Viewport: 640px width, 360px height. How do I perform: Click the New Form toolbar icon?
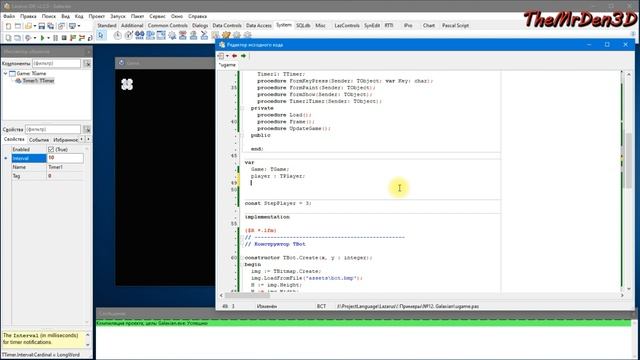tap(18, 26)
